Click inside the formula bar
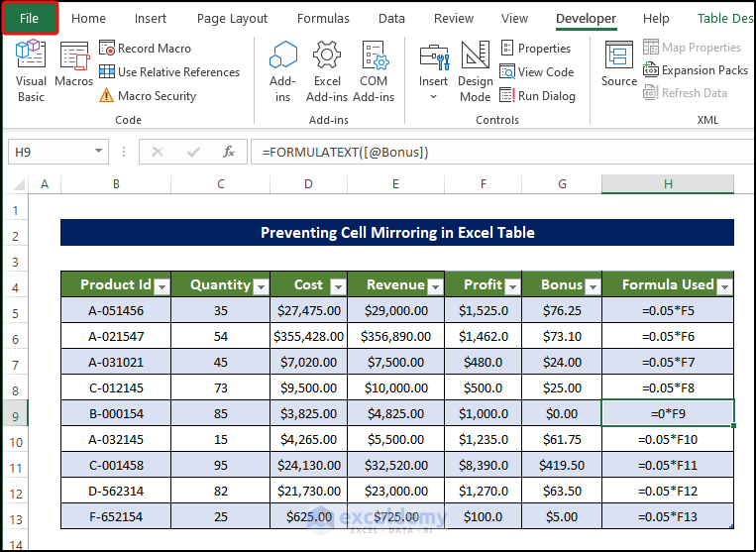This screenshot has height=552, width=756. [x=495, y=152]
